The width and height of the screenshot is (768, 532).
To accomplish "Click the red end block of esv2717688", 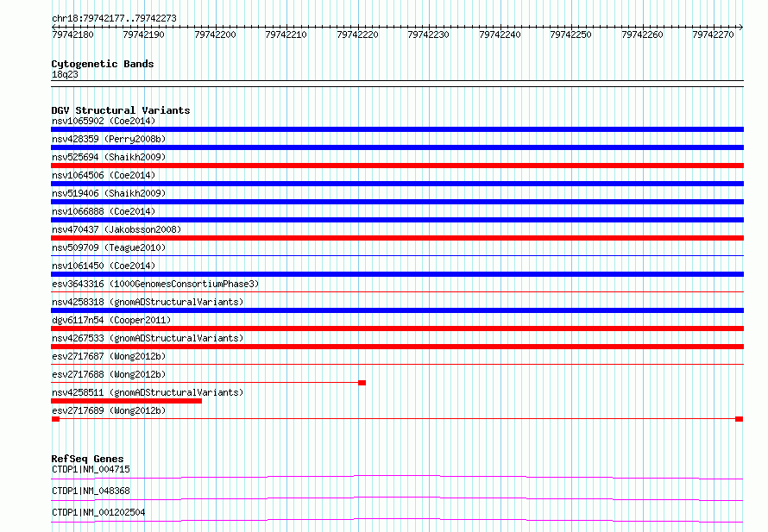I will click(x=362, y=383).
